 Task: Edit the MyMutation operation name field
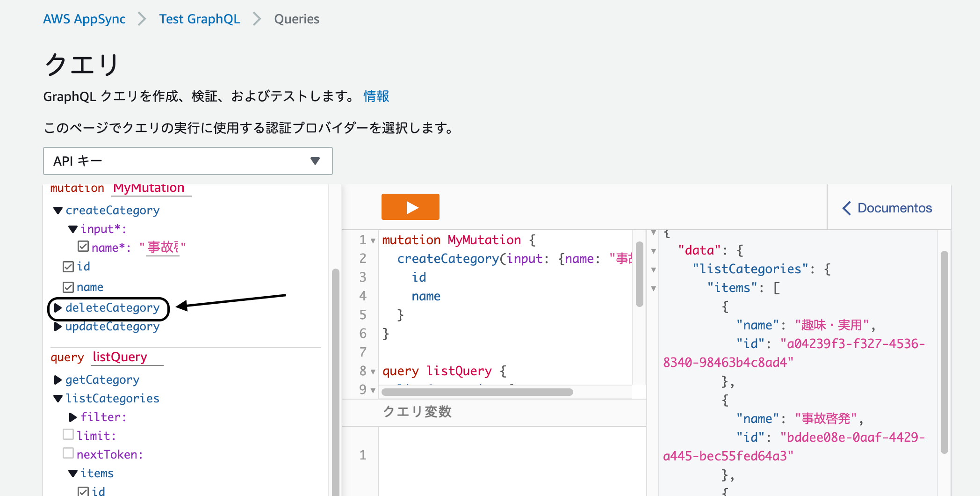click(151, 188)
